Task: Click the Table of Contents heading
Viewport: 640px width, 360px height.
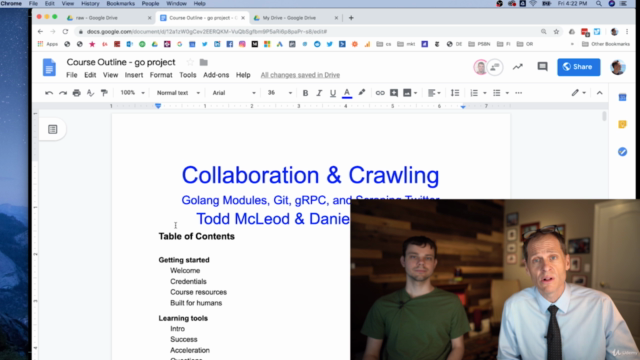Action: point(196,236)
